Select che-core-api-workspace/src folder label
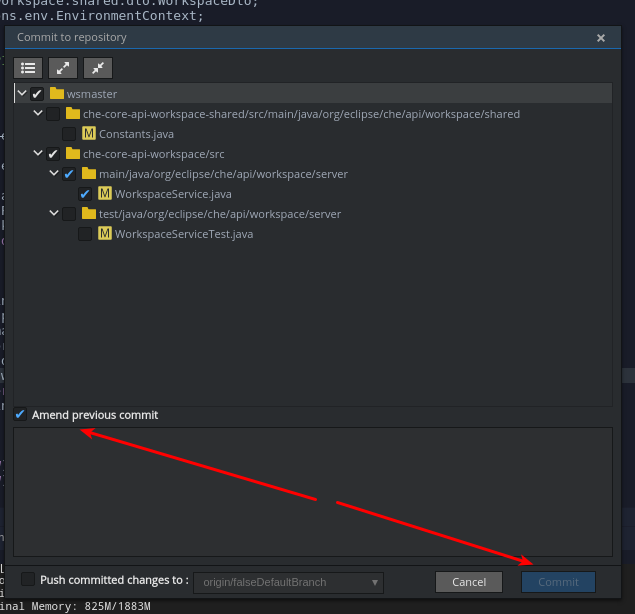The width and height of the screenshot is (635, 614). pyautogui.click(x=153, y=154)
